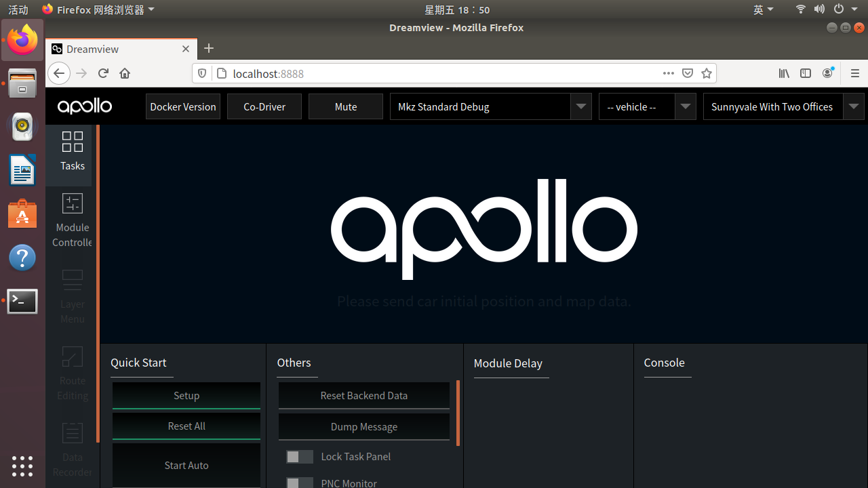Open the Mkz Standard Debug mode dropdown
The height and width of the screenshot is (488, 868).
[491, 106]
